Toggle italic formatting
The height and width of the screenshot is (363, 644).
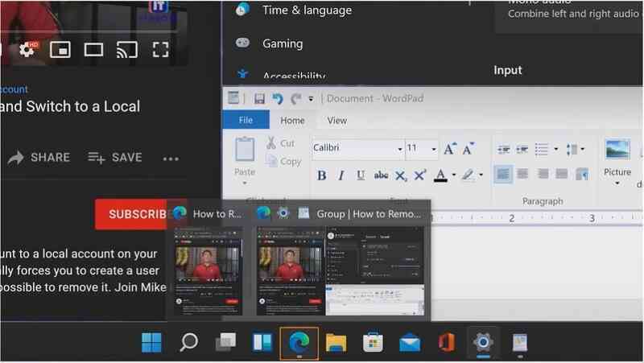[x=341, y=175]
